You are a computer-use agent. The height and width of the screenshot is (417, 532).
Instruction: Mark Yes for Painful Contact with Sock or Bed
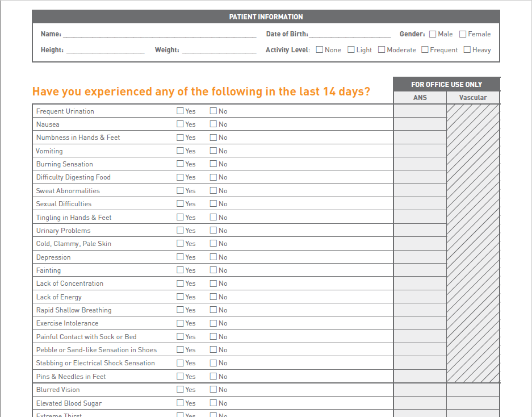pos(180,336)
